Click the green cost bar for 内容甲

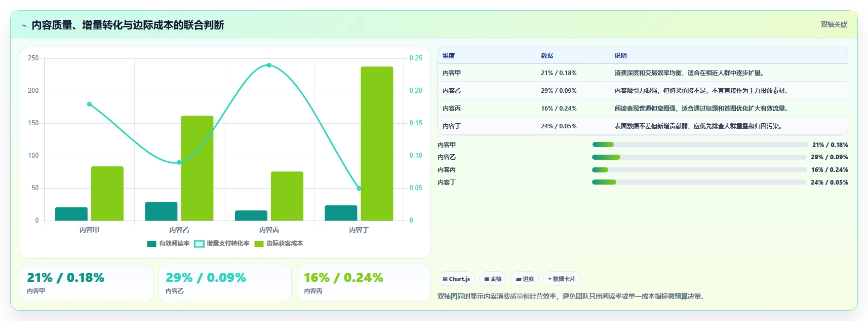[x=107, y=193]
